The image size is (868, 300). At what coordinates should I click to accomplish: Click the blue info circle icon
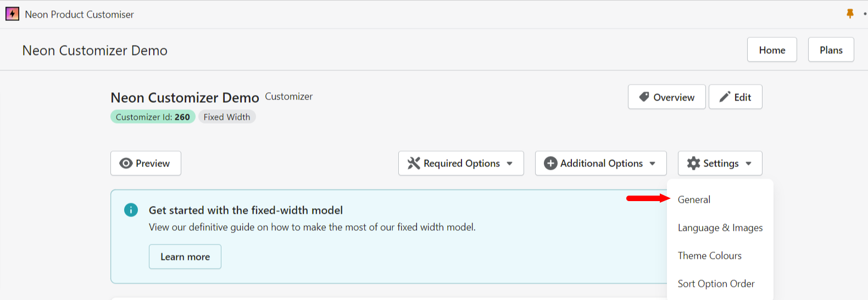tap(131, 210)
